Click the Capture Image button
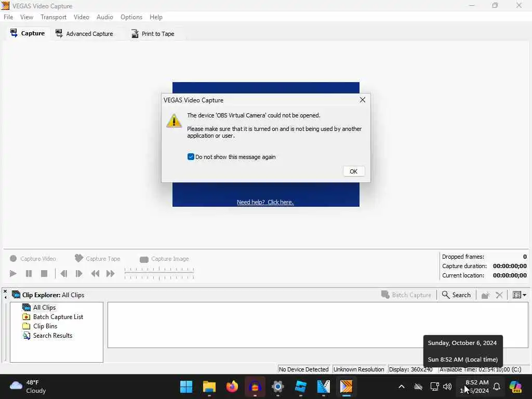This screenshot has width=532, height=399. pyautogui.click(x=164, y=259)
